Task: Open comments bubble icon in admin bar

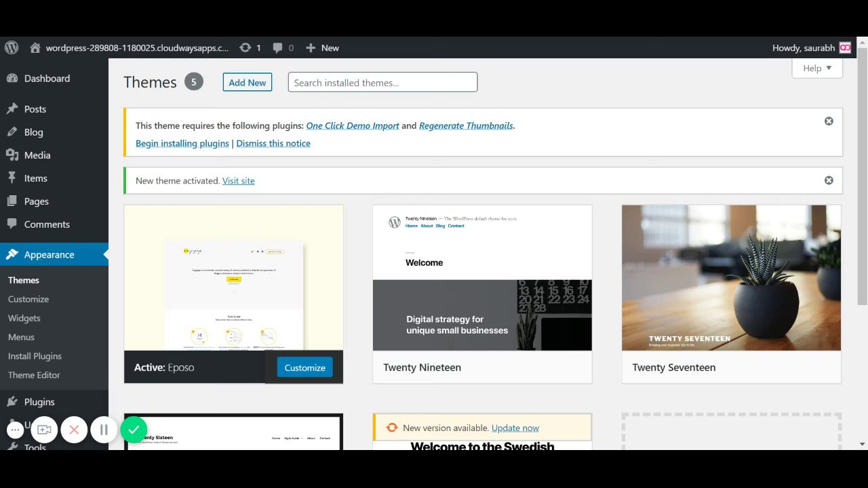Action: click(x=278, y=47)
